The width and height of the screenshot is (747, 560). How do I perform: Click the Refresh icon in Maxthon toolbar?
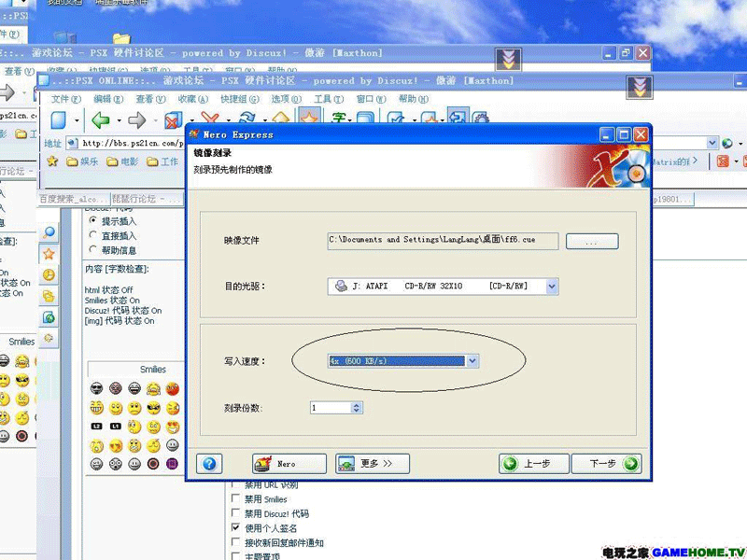pyautogui.click(x=247, y=119)
